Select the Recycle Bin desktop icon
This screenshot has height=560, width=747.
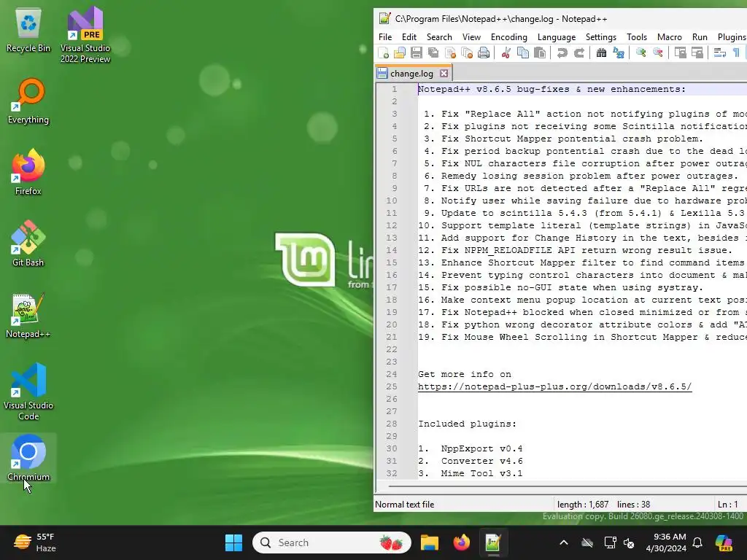coord(28,31)
